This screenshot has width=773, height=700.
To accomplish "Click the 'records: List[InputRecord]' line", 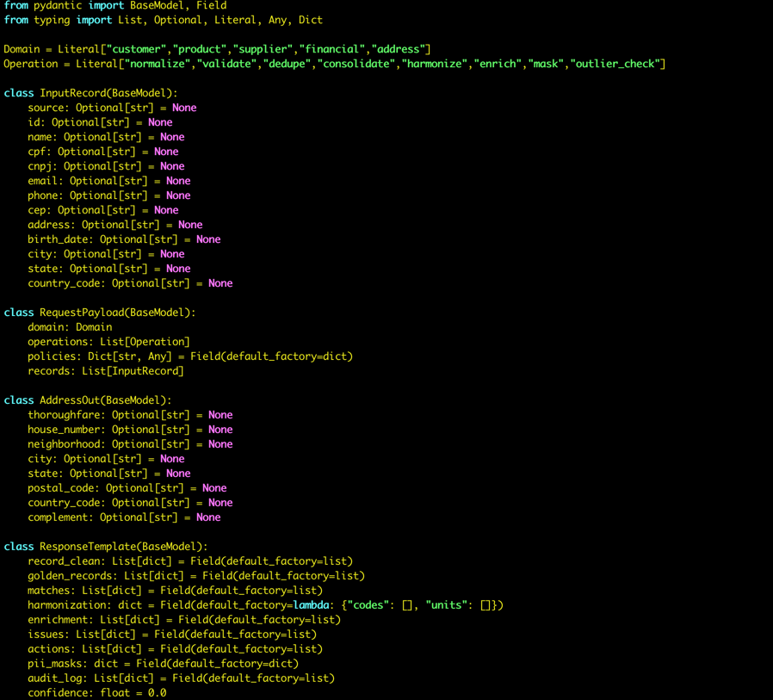I will coord(105,371).
